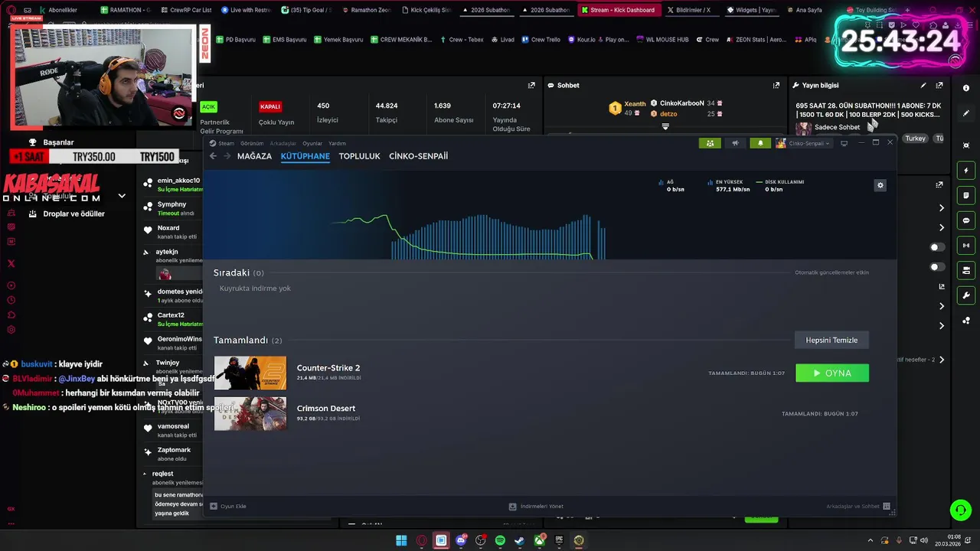Open the Oyunlar menu

click(312, 143)
